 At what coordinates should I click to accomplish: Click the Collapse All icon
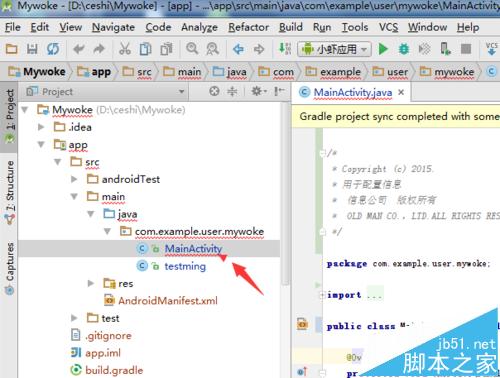click(232, 91)
